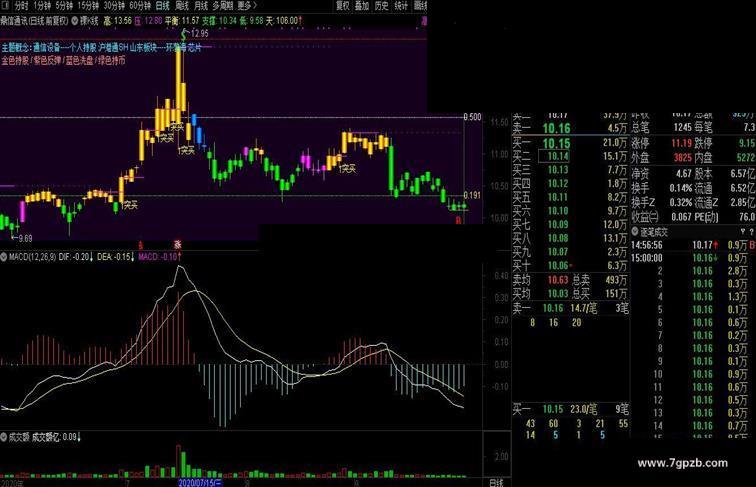Click the 总卖 volume 493万
756x487 pixels.
[616, 280]
